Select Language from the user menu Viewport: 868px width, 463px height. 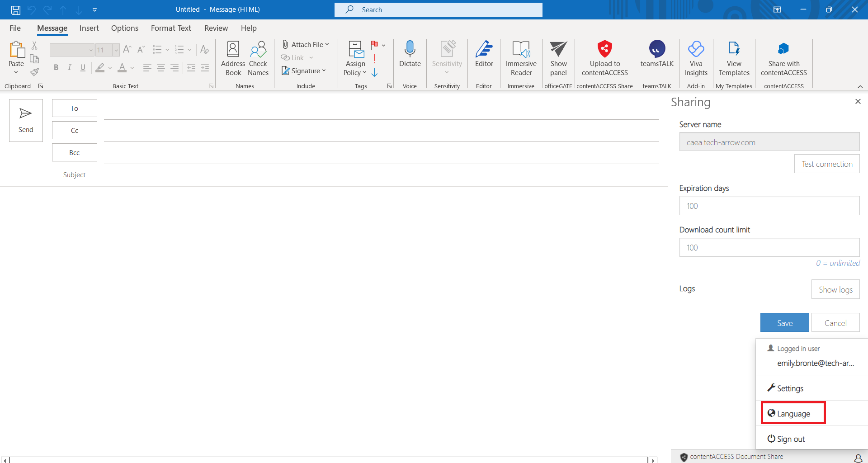793,413
